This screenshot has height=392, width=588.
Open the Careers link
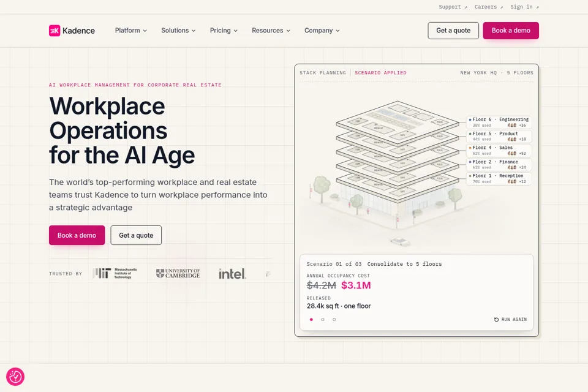489,7
